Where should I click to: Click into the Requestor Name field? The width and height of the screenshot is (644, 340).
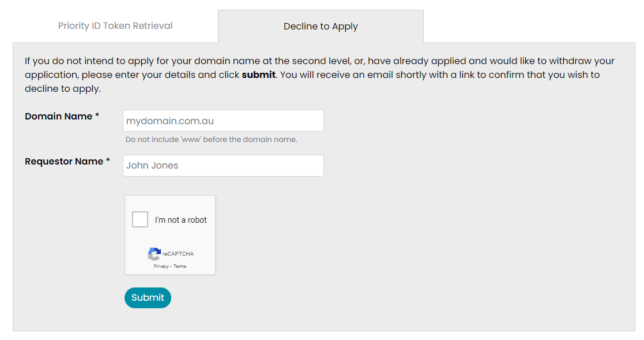click(x=223, y=166)
